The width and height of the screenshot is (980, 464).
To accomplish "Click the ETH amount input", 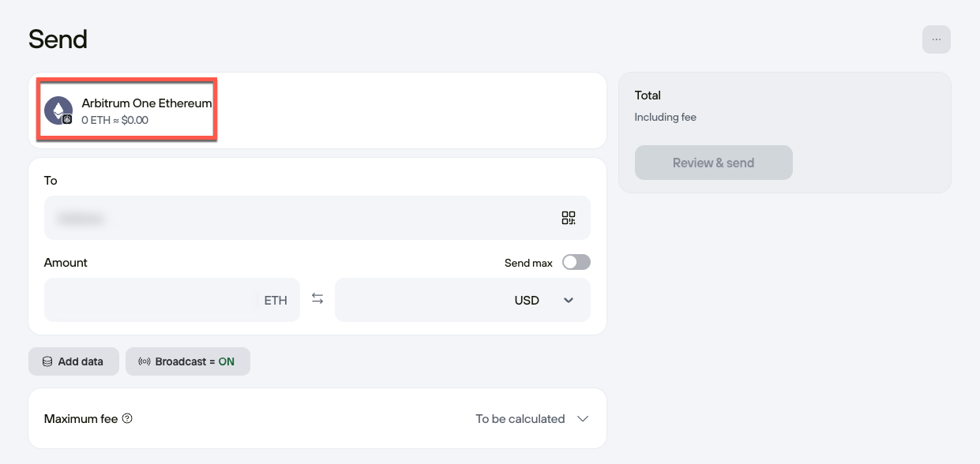I will click(154, 300).
